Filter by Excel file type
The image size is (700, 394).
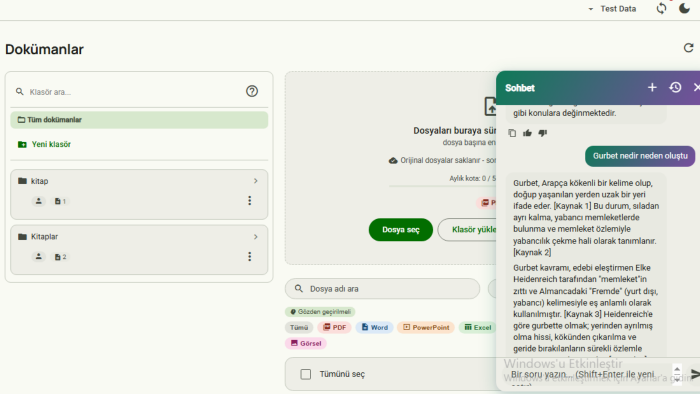pos(477,328)
